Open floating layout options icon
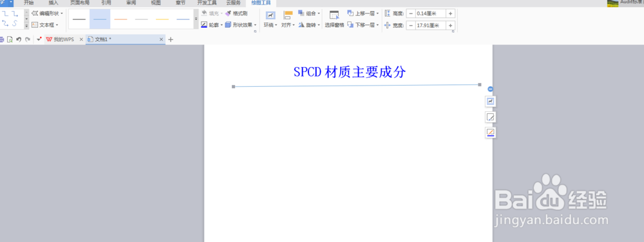 [490, 101]
